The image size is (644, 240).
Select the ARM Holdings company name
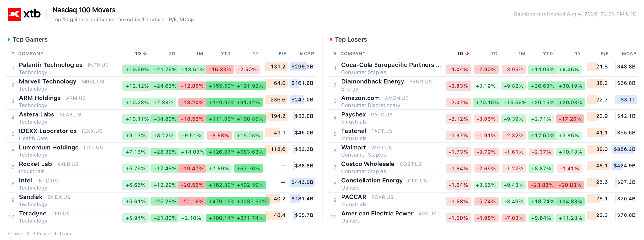[40, 98]
